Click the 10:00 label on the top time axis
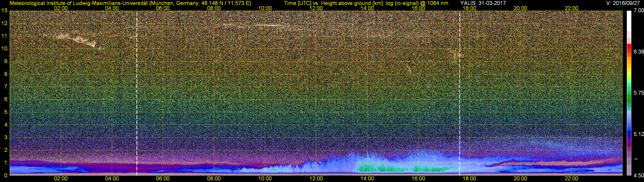The width and height of the screenshot is (644, 182). coord(265,8)
